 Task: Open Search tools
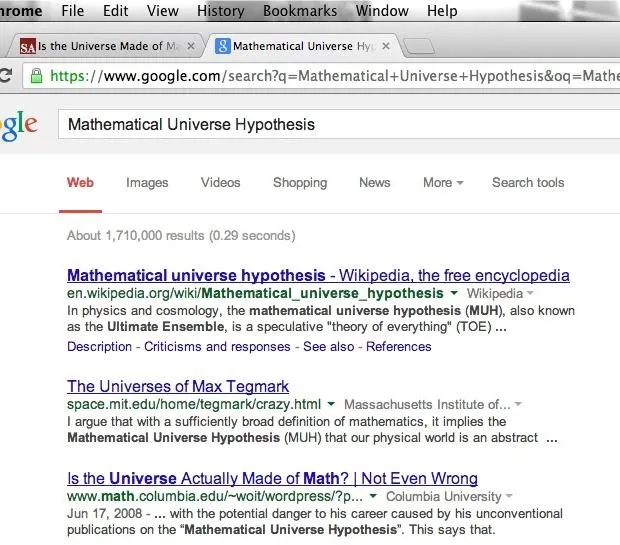[528, 183]
